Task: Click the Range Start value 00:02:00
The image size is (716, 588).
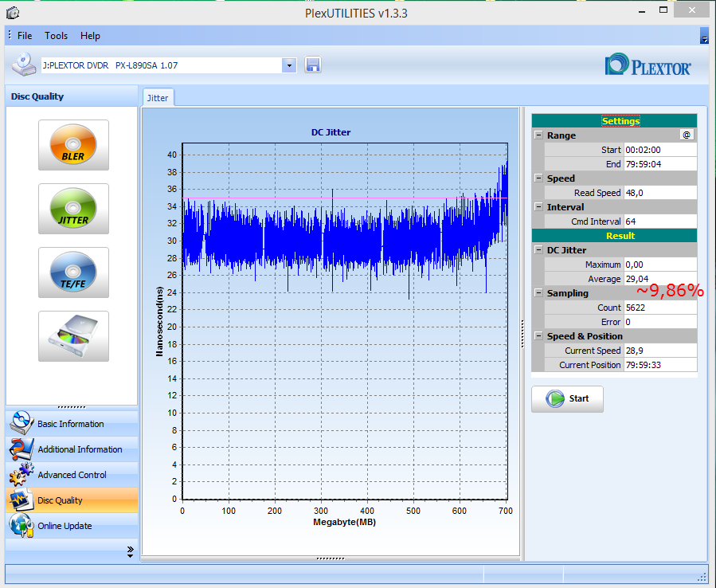Action: [x=659, y=150]
